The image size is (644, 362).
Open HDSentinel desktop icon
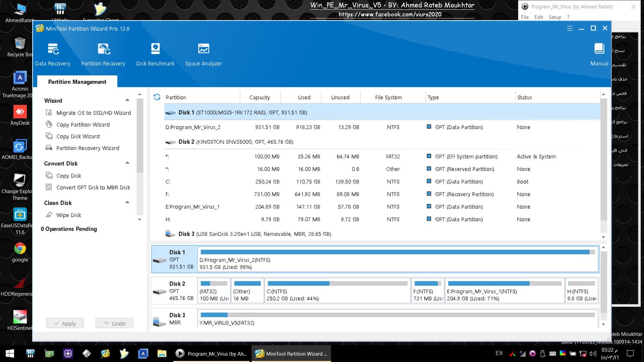[x=20, y=321]
